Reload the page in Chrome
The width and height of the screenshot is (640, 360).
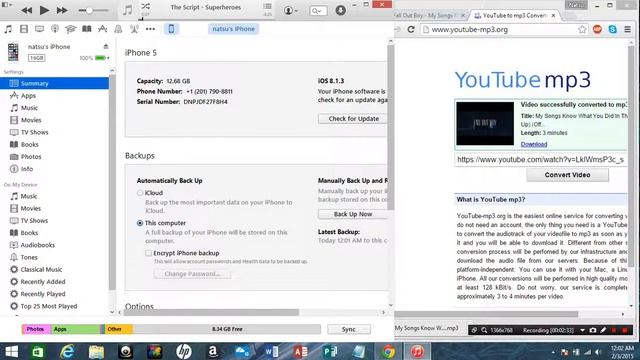411,29
